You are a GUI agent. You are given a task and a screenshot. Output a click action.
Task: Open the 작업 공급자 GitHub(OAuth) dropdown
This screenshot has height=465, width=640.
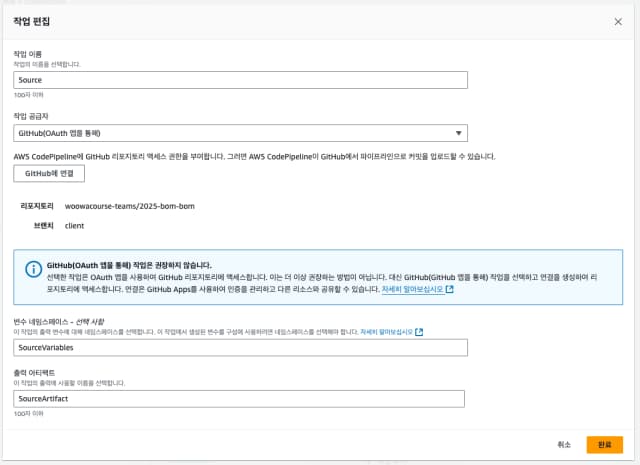pos(240,133)
